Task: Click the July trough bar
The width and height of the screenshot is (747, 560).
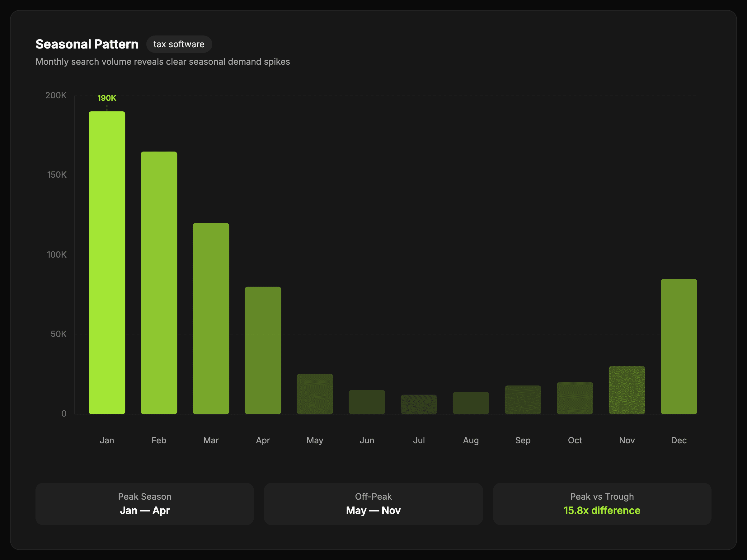Action: click(x=419, y=404)
